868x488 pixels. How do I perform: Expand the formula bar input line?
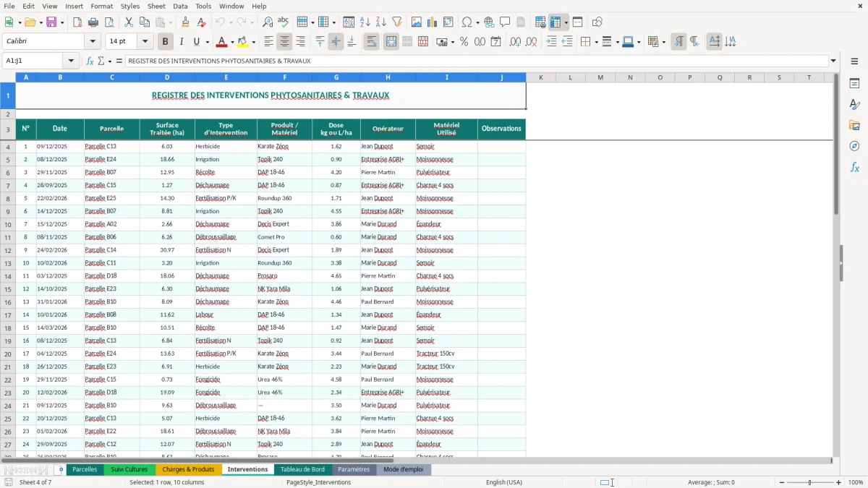[x=834, y=61]
